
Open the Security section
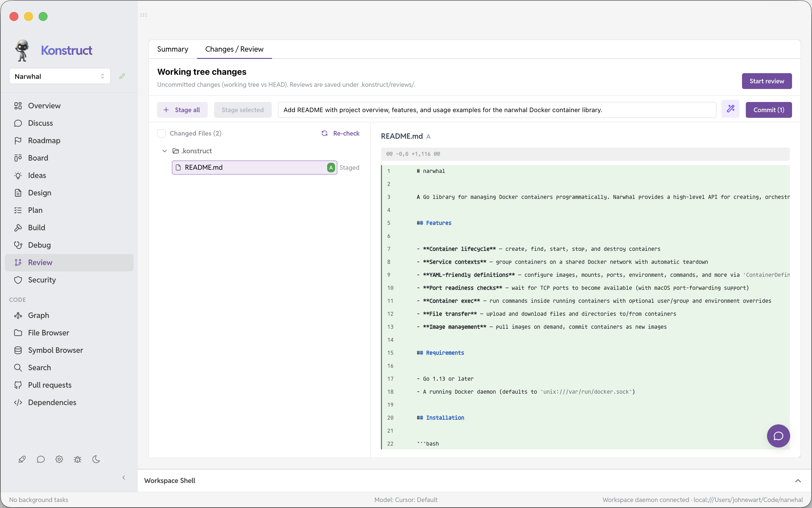69,280
